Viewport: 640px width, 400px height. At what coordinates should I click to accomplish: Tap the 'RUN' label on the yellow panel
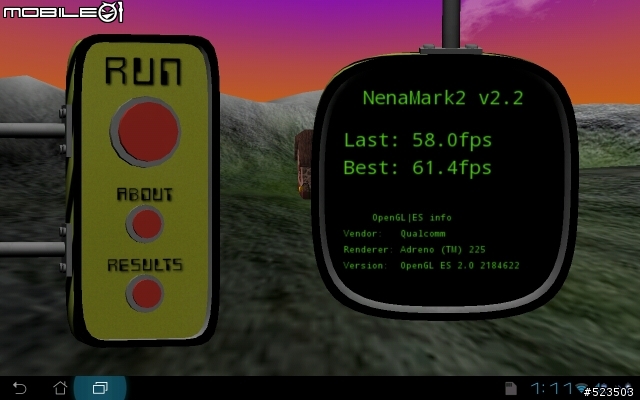click(x=143, y=71)
